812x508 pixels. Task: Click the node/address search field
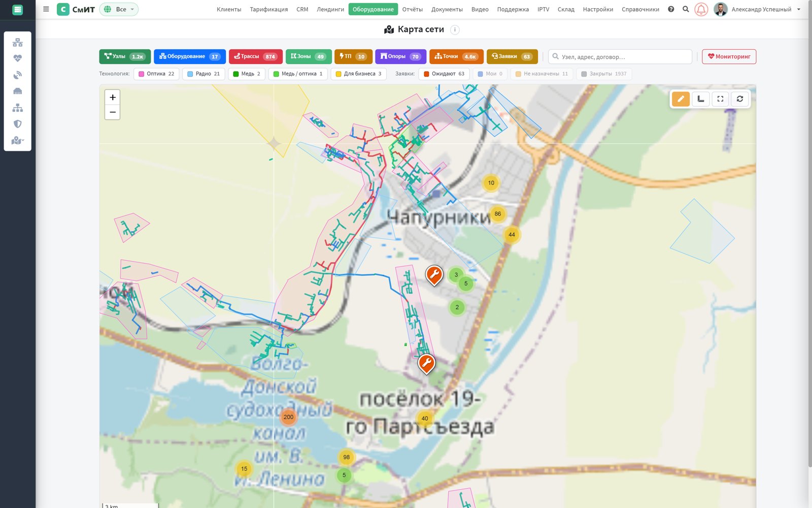(x=620, y=56)
